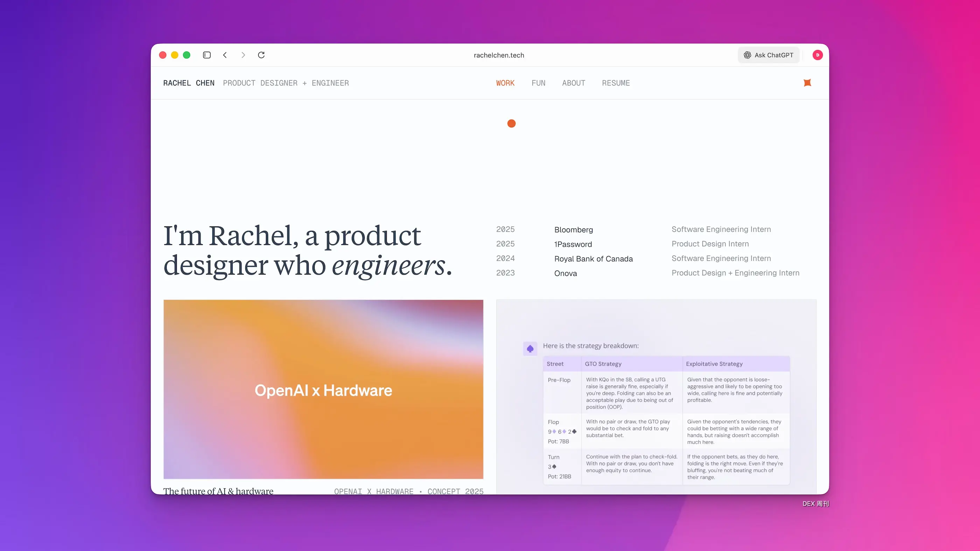Open the pink profile avatar icon
Screen dimensions: 980x551
click(x=818, y=55)
